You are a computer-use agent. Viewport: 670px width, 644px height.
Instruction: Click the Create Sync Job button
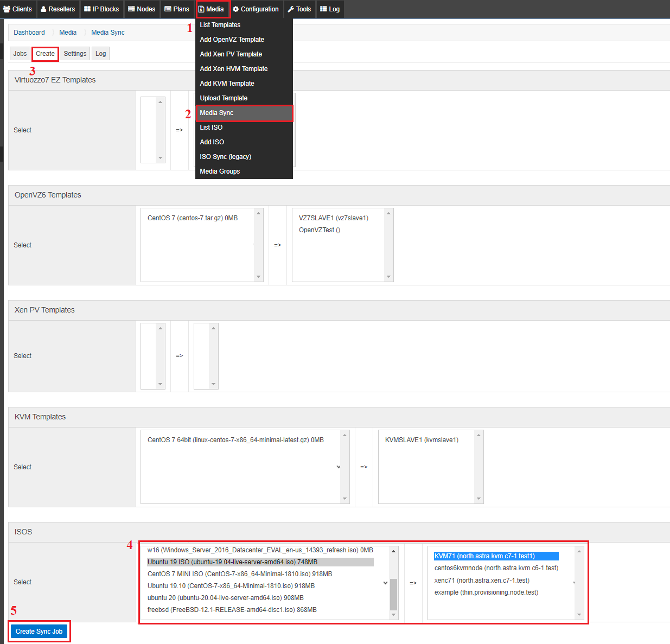[x=39, y=632]
